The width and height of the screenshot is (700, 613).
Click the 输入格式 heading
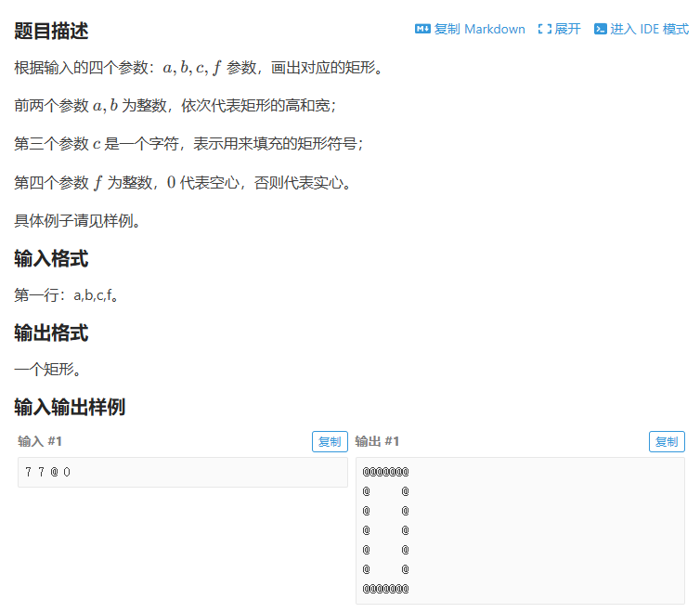pyautogui.click(x=51, y=258)
